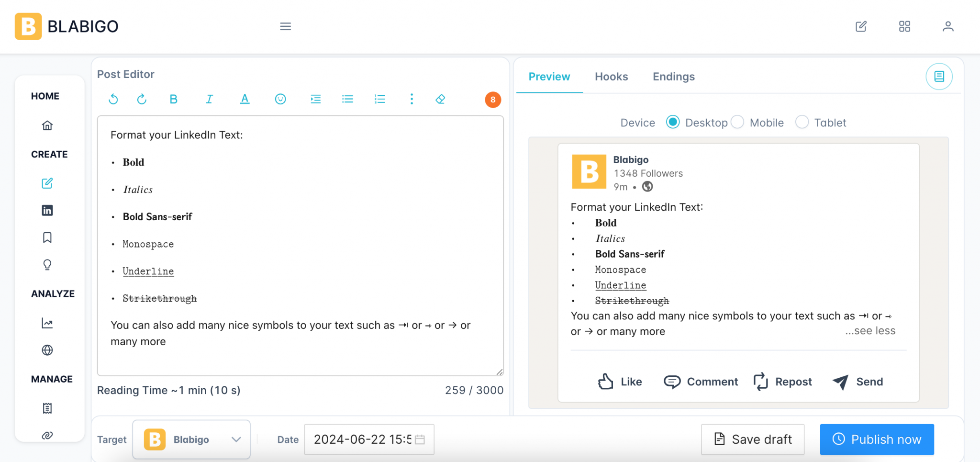Switch preview to Tablet device
The image size is (980, 462).
point(802,122)
